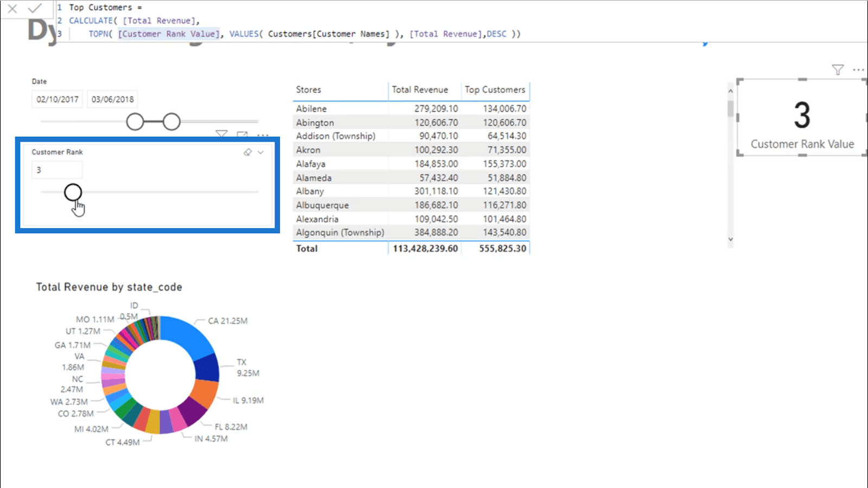Viewport: 868px width, 488px height.
Task: Click the total revenue value 113,428,239.60
Action: pyautogui.click(x=425, y=248)
